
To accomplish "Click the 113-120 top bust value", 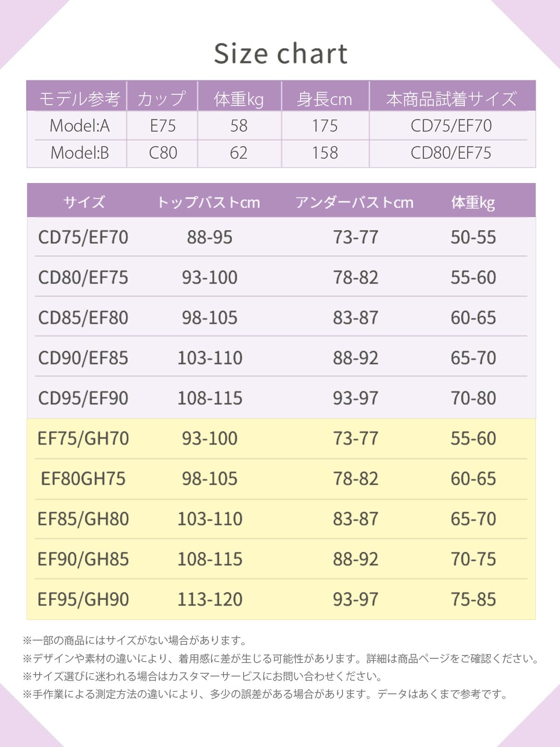I will 210,599.
